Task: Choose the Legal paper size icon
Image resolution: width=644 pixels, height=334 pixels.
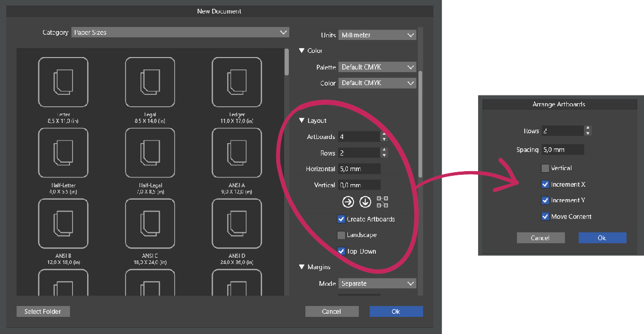Action: tap(150, 82)
